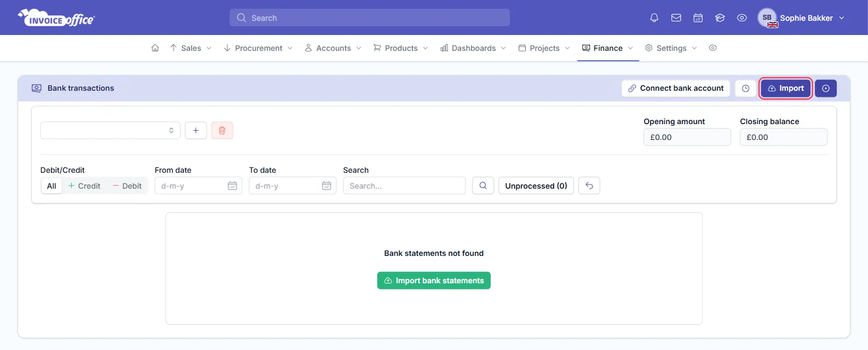Click the InvoiceOffice logo
Image resolution: width=868 pixels, height=350 pixels.
(x=56, y=18)
